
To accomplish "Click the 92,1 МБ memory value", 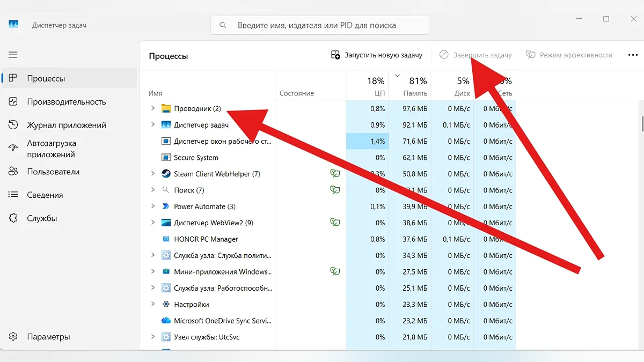I will [x=415, y=125].
